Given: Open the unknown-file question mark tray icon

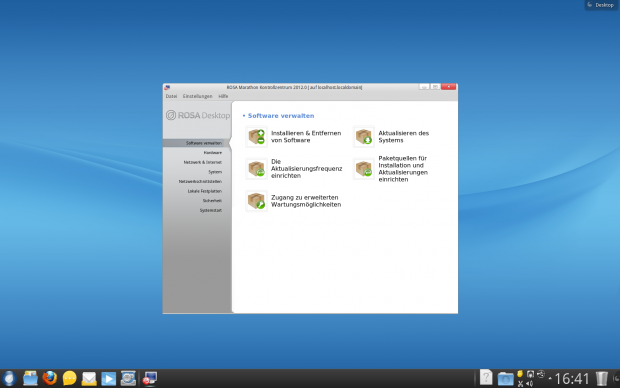Looking at the screenshot, I should click(x=486, y=377).
